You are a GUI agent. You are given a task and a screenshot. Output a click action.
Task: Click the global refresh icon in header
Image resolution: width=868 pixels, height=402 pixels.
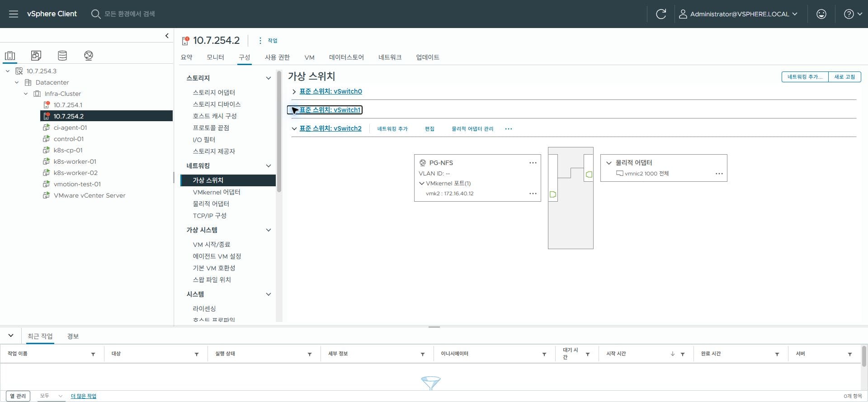point(661,14)
